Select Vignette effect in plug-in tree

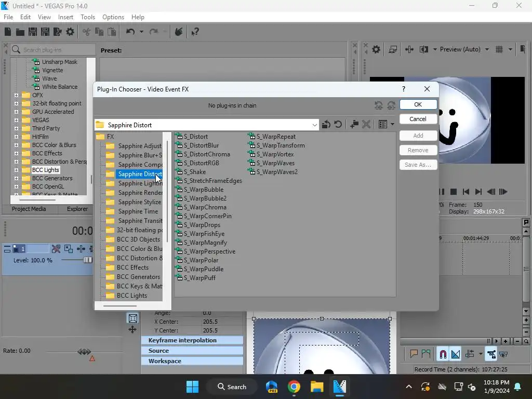[52, 70]
